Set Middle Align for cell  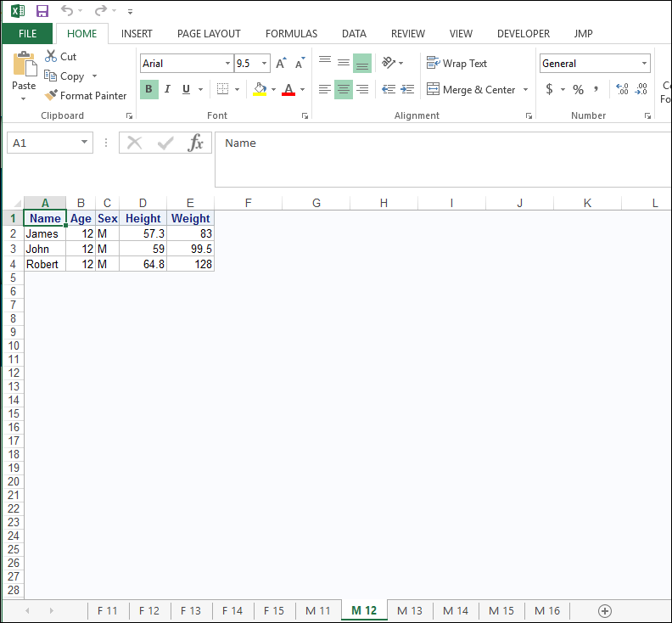click(x=344, y=63)
